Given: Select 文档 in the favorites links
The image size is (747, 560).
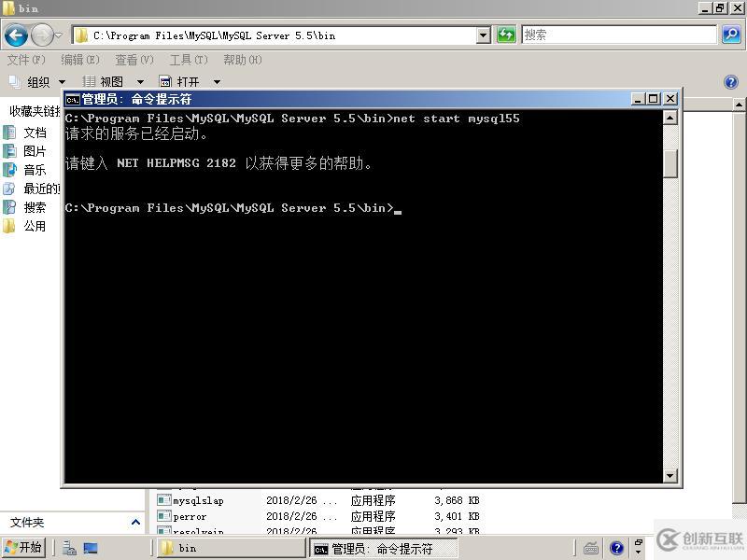Looking at the screenshot, I should tap(35, 133).
